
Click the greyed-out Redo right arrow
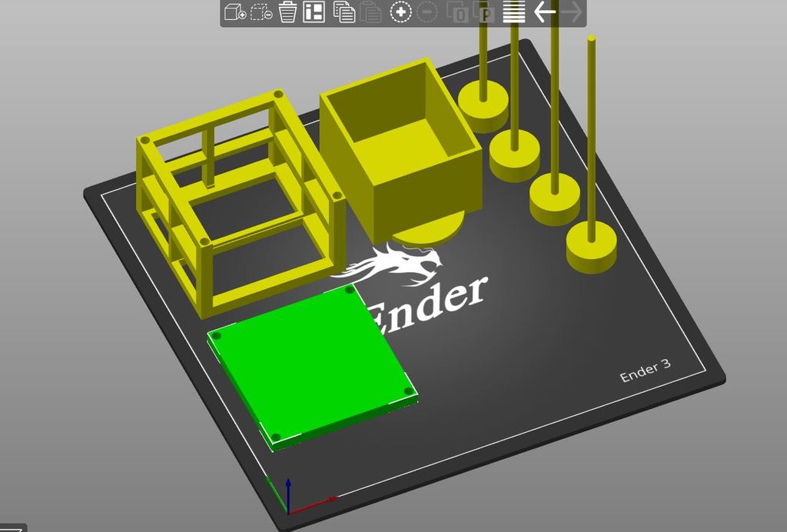[571, 12]
